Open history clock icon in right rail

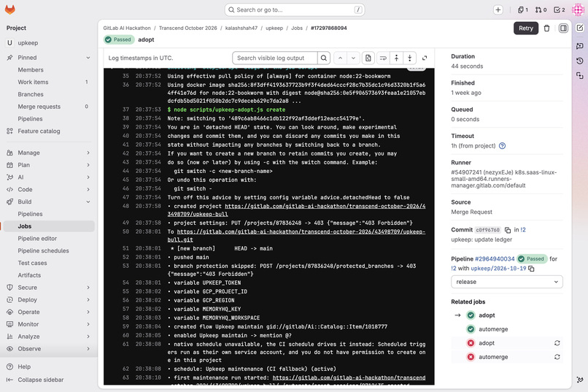click(x=580, y=61)
